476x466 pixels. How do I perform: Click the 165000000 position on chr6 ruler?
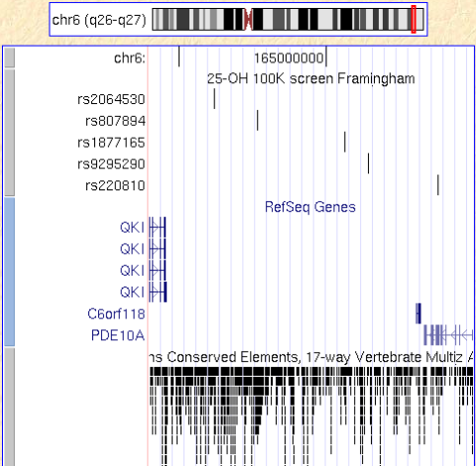(x=289, y=58)
